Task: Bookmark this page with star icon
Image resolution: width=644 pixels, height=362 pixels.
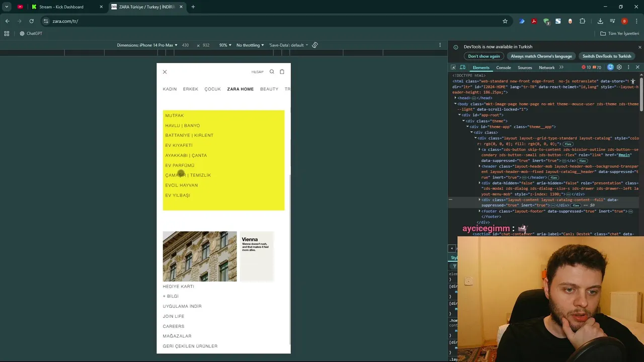Action: pyautogui.click(x=505, y=21)
